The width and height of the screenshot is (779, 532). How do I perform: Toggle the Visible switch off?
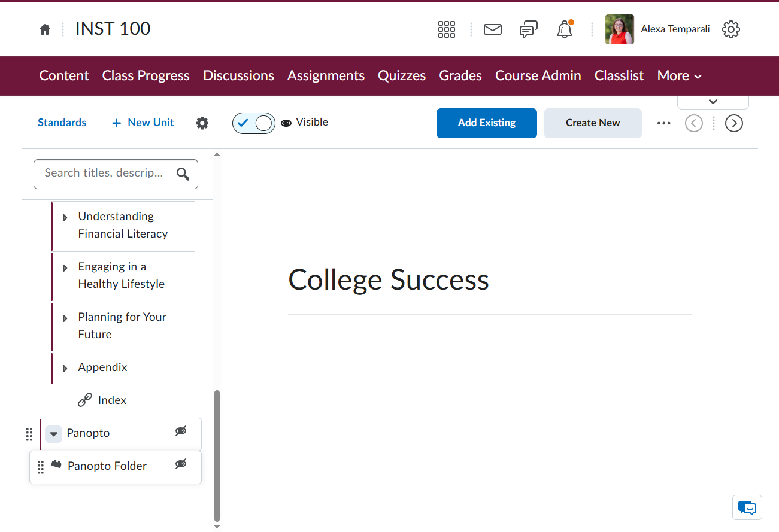pos(254,123)
